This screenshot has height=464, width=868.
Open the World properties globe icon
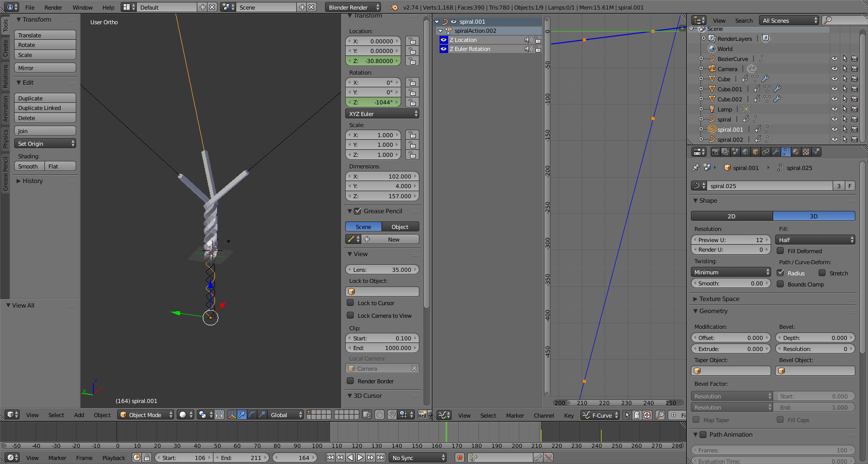tap(745, 152)
